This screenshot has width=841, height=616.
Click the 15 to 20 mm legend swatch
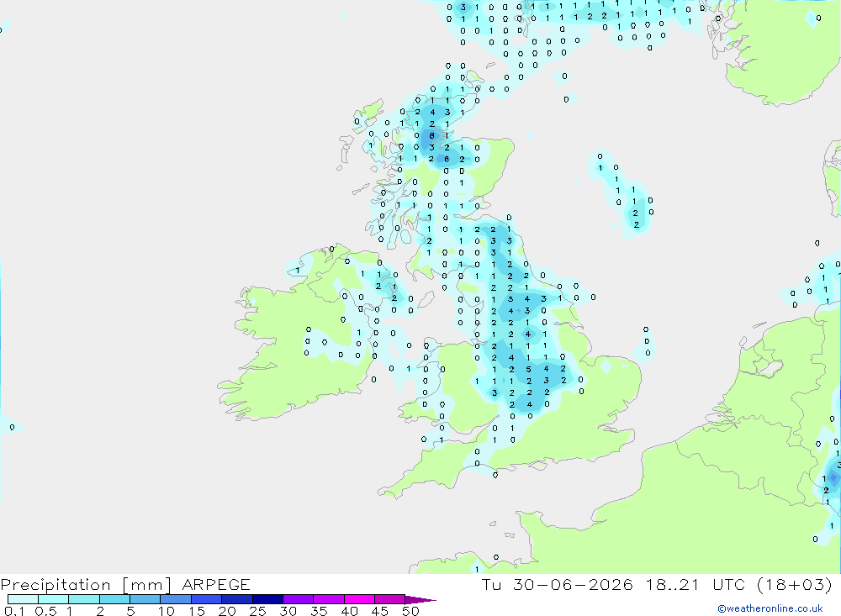[207, 599]
